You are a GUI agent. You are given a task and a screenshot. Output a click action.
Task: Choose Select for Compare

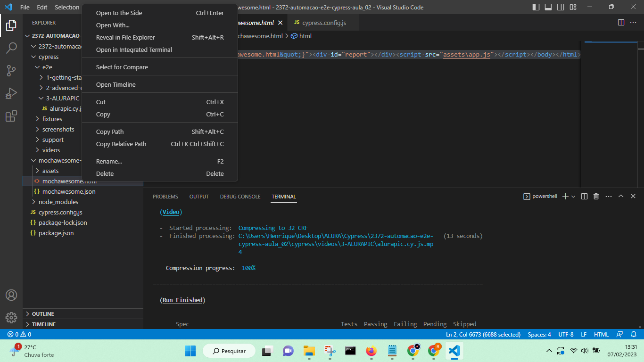click(160, 67)
